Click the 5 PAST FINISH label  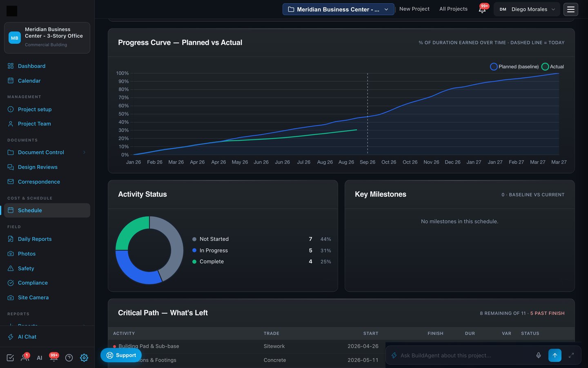547,313
